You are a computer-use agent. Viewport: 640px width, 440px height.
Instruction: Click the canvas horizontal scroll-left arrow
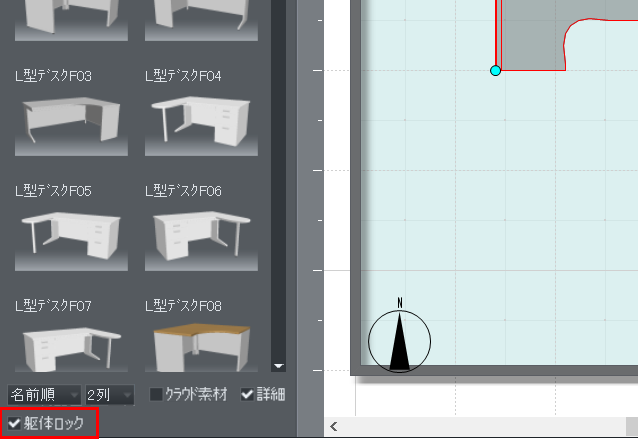(333, 427)
